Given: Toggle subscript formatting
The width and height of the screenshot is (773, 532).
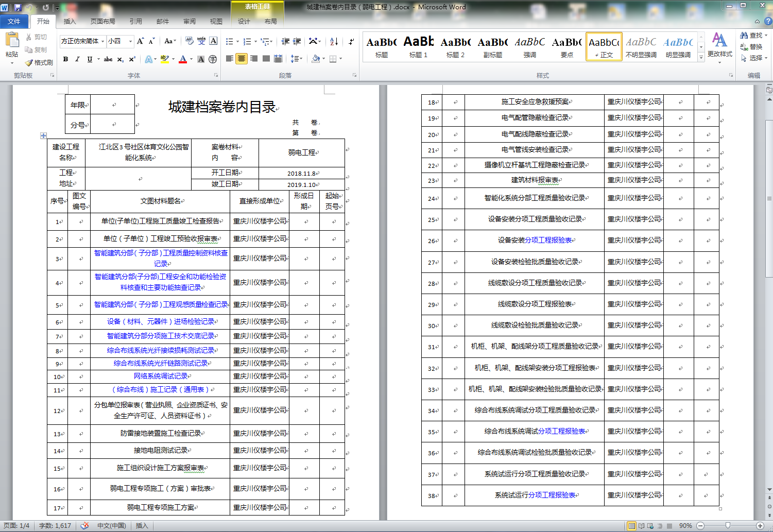Looking at the screenshot, I should 121,59.
